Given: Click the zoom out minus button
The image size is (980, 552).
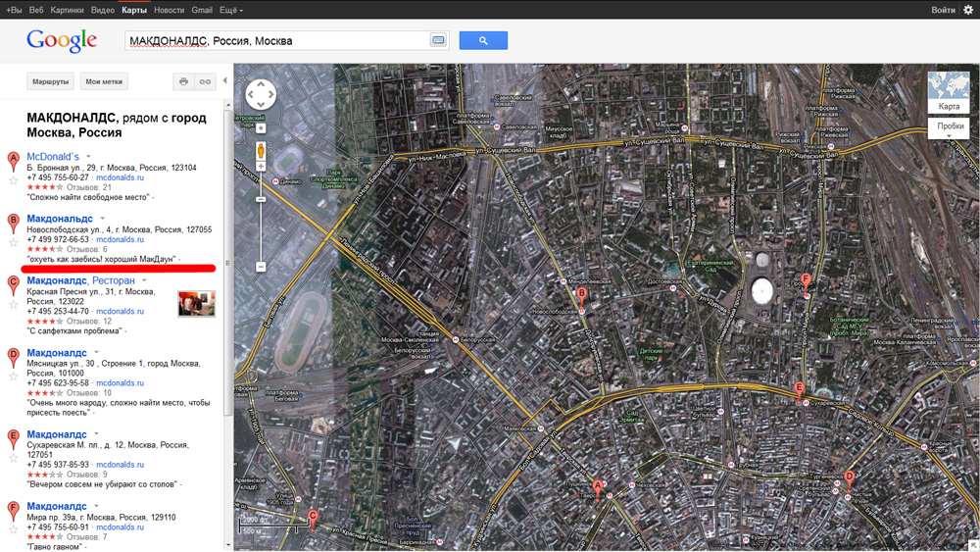Looking at the screenshot, I should 261,267.
